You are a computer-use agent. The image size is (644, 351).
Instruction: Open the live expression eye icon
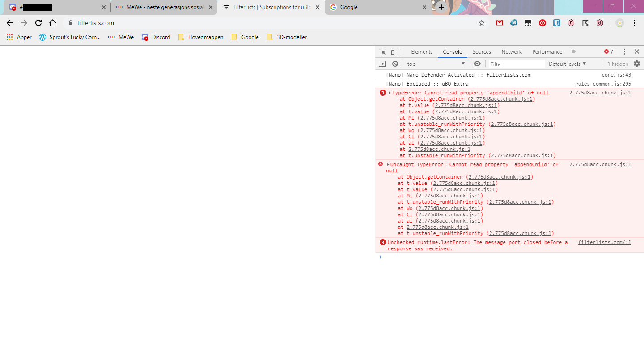pyautogui.click(x=477, y=64)
